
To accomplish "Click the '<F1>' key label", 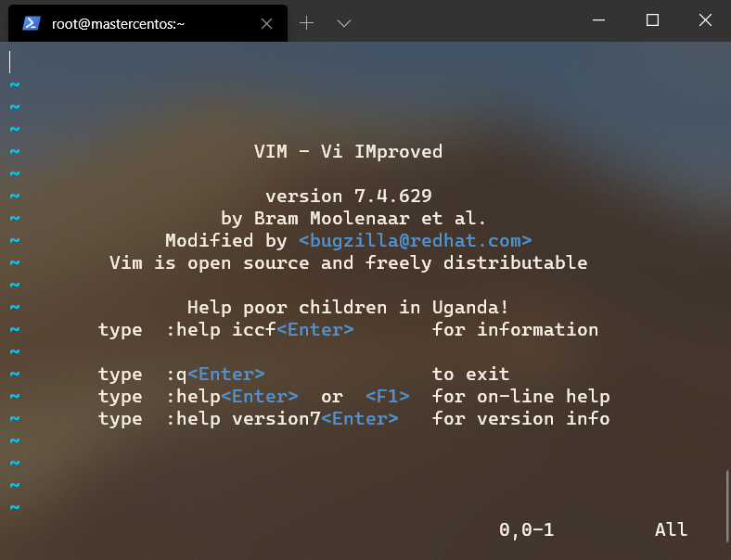I will (x=388, y=397).
